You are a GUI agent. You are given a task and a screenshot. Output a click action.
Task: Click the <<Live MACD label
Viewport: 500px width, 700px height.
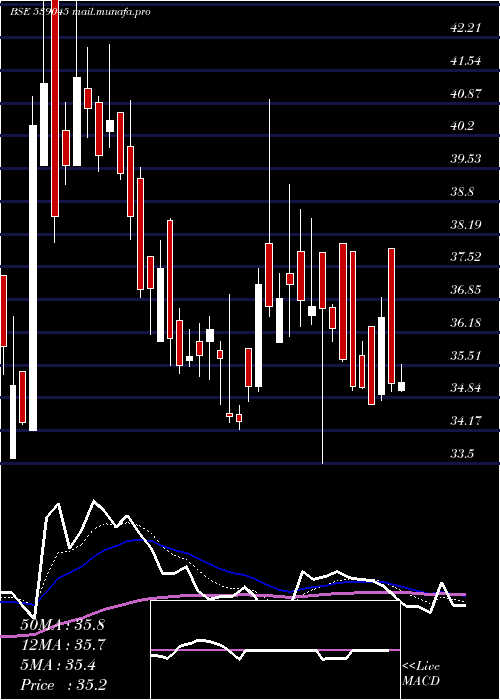[x=421, y=674]
